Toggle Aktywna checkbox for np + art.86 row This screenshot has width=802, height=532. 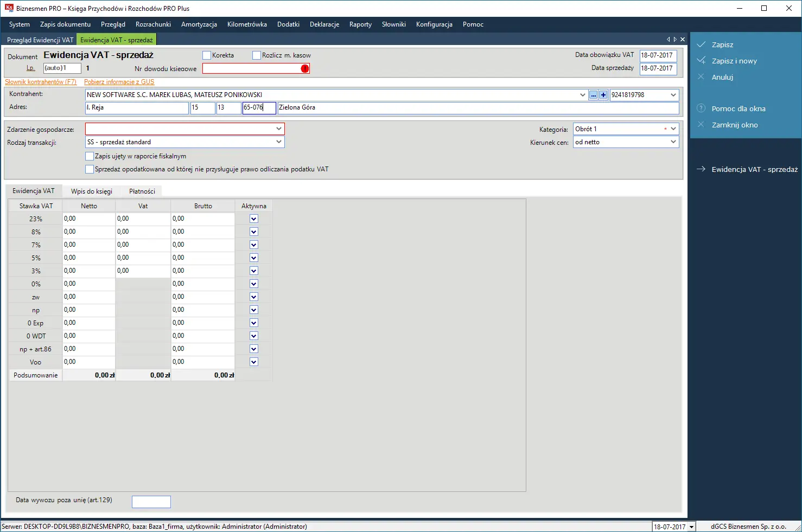pyautogui.click(x=253, y=349)
